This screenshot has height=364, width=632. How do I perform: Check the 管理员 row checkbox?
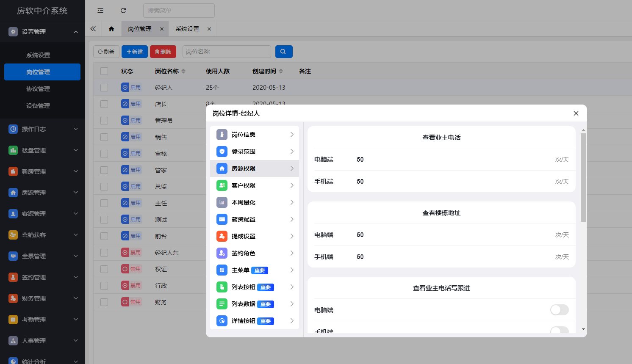pos(104,121)
